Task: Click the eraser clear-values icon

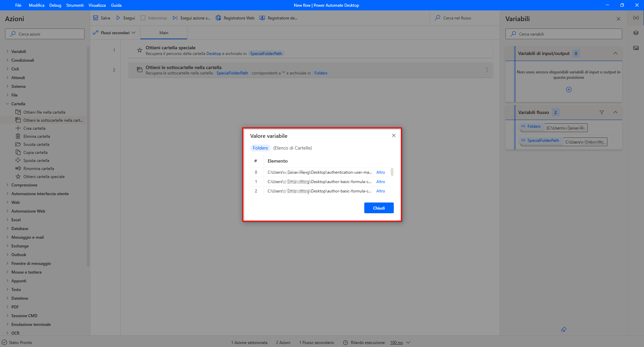Action: point(564,330)
